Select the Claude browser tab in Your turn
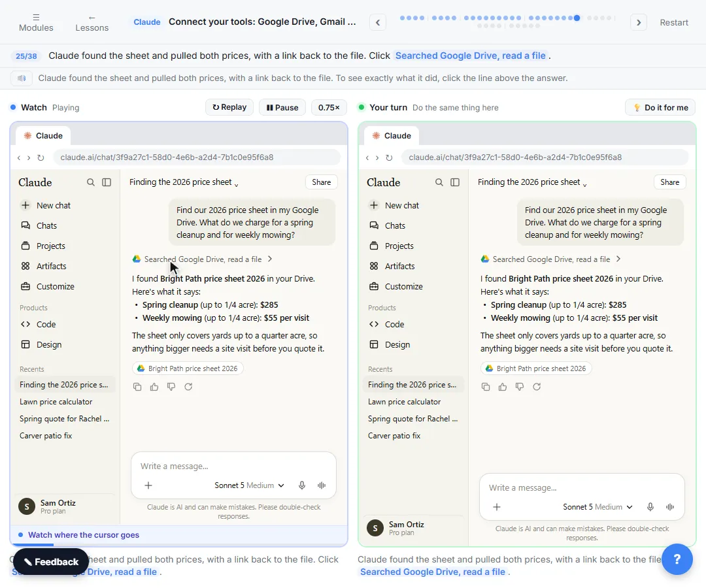Viewport: 706px width, 588px height. tap(392, 136)
